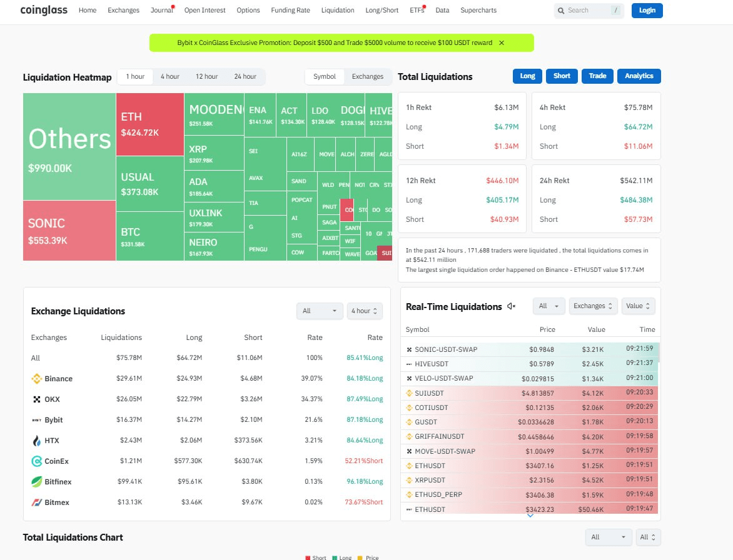Click the HTX flame logo icon
Screen dimensions: 733x560
coord(36,441)
